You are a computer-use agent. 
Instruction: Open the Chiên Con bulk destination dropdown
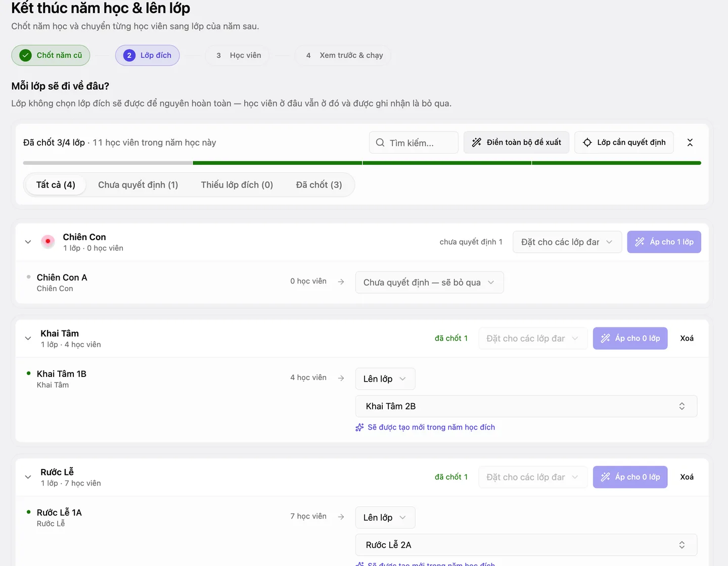click(x=567, y=242)
